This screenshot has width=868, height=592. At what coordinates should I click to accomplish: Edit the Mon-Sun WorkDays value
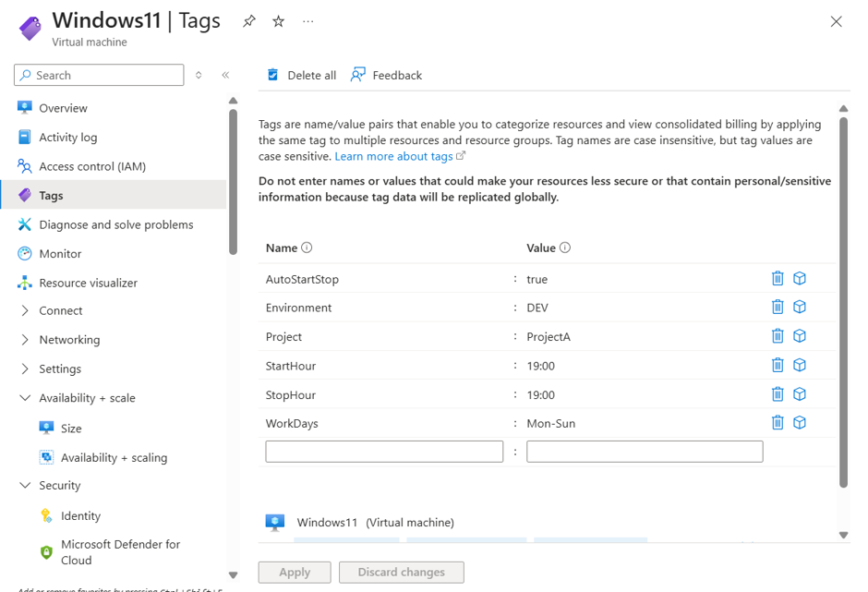tap(550, 424)
